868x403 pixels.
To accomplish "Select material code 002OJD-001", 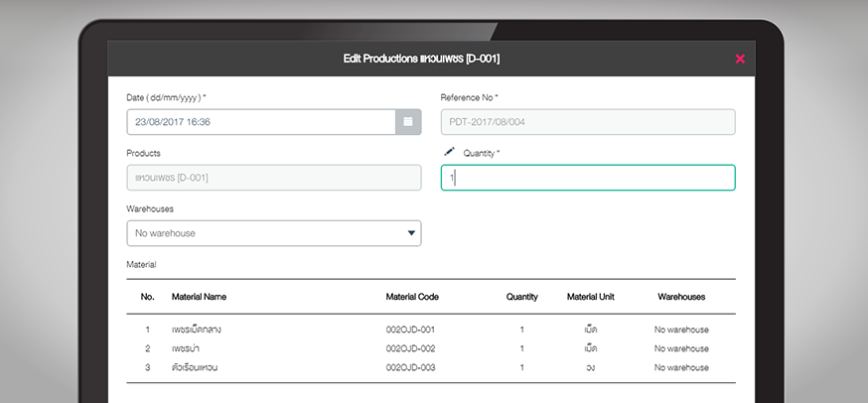I will pyautogui.click(x=410, y=330).
